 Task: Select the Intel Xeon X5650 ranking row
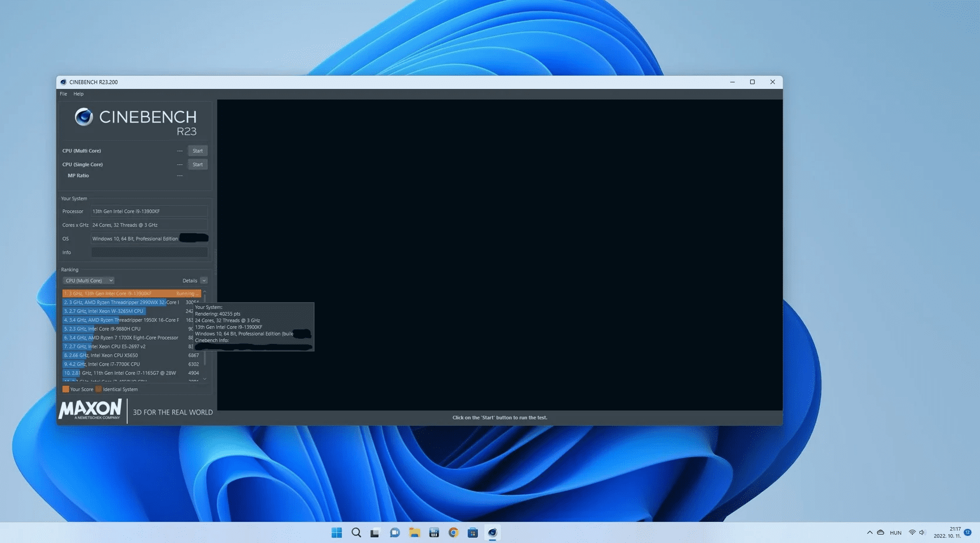click(x=131, y=355)
